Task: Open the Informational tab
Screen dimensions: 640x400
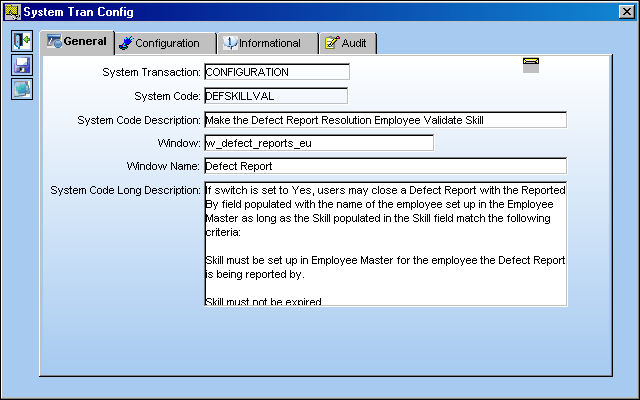Action: [268, 43]
